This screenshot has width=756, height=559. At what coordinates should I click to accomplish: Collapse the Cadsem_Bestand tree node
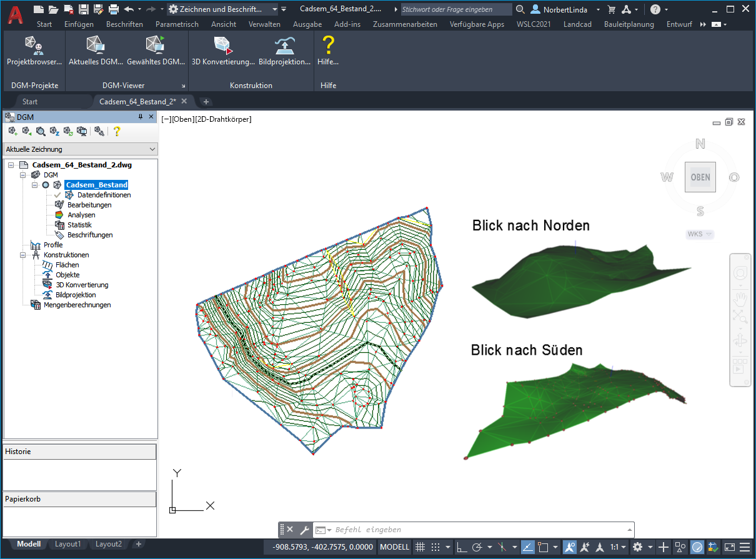coord(35,185)
